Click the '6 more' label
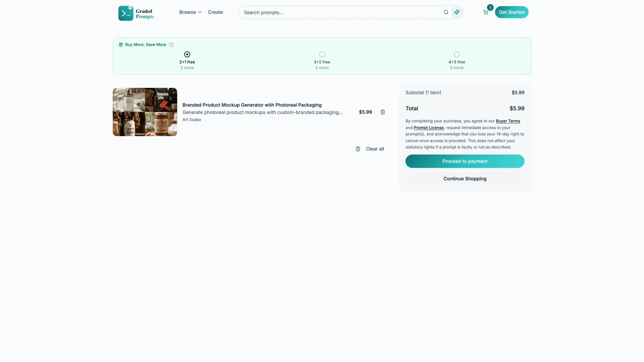Screen dimensions: 644x362 click(x=457, y=68)
